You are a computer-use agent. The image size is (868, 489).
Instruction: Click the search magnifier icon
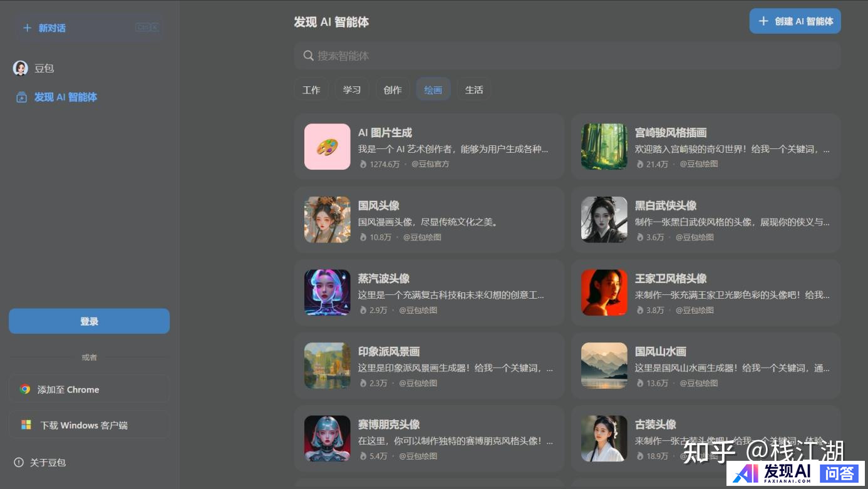[x=308, y=56]
